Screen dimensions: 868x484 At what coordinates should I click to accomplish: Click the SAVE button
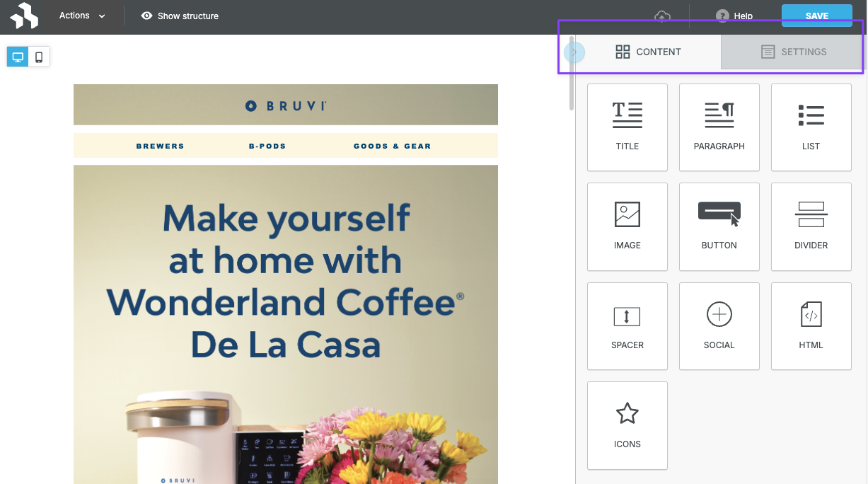(816, 15)
